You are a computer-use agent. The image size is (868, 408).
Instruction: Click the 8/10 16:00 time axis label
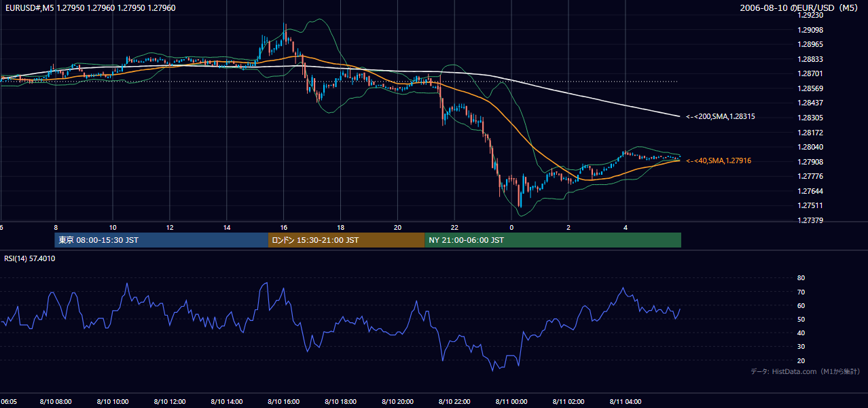(284, 401)
